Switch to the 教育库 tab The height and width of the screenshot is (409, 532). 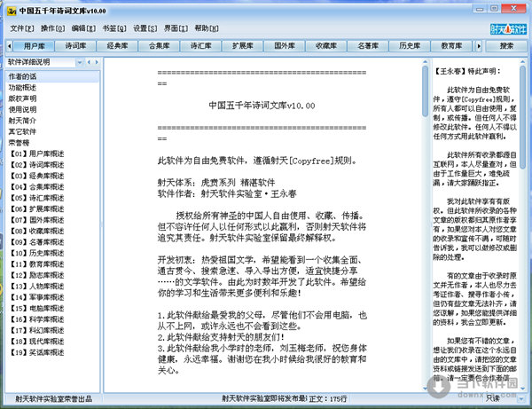(451, 46)
